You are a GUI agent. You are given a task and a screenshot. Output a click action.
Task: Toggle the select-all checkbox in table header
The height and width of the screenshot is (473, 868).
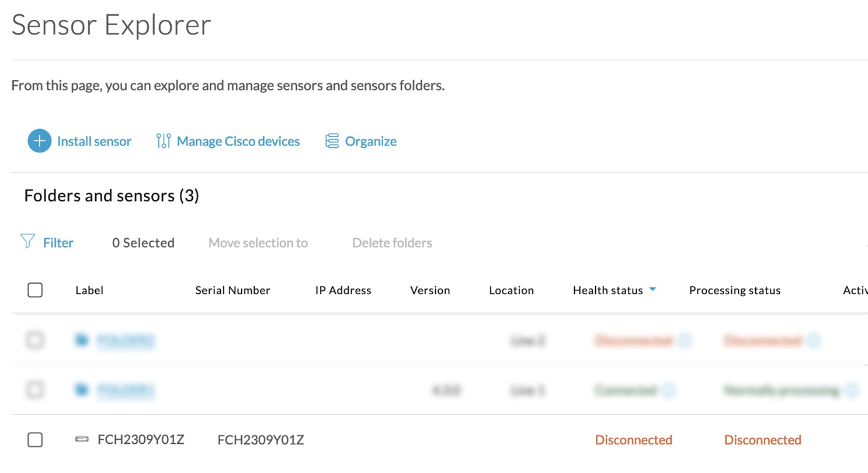point(35,290)
